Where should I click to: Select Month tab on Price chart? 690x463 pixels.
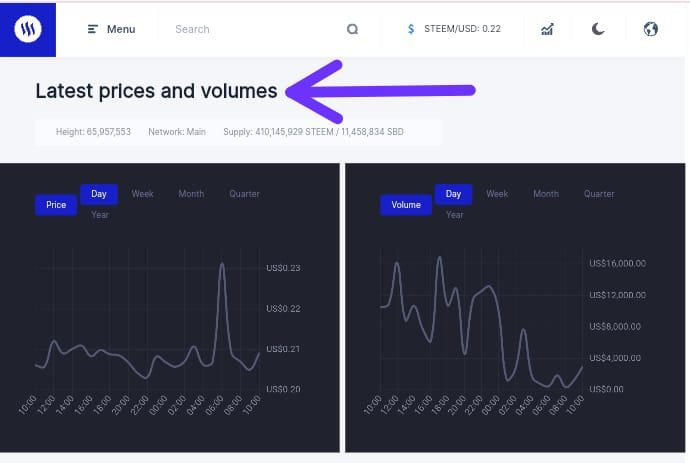point(191,194)
